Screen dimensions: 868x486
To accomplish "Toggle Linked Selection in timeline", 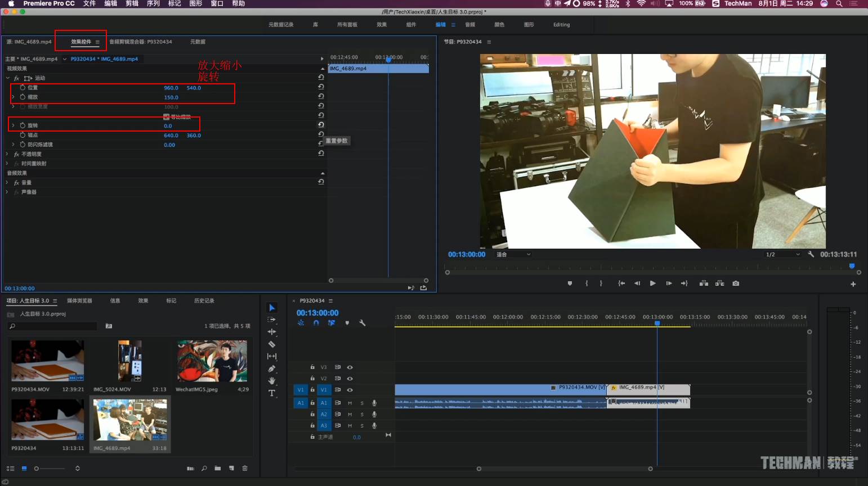I will pos(332,323).
